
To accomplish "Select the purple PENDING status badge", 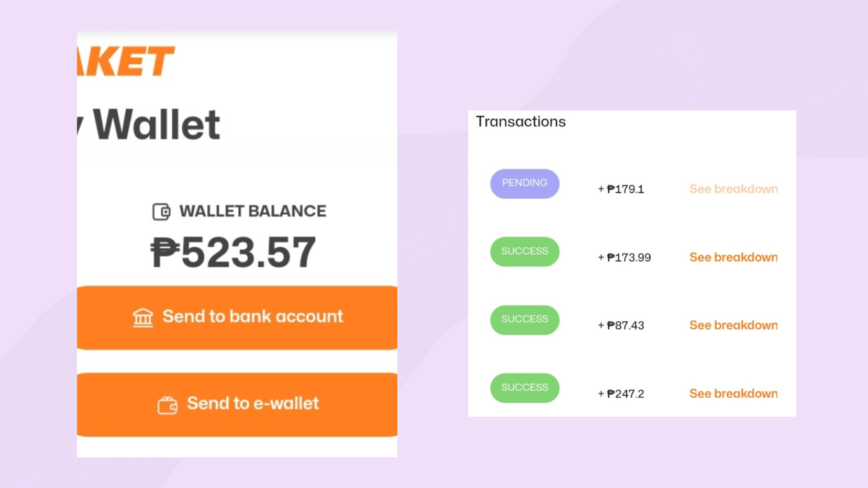I will click(x=524, y=184).
